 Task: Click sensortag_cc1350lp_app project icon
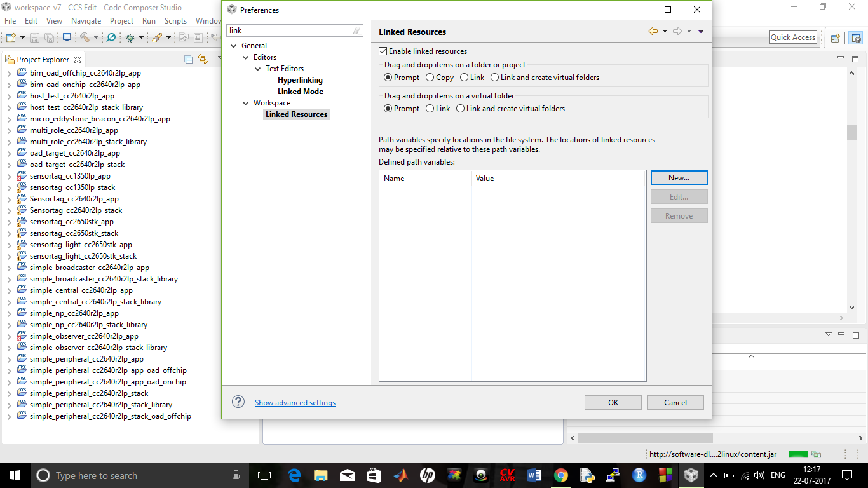22,176
